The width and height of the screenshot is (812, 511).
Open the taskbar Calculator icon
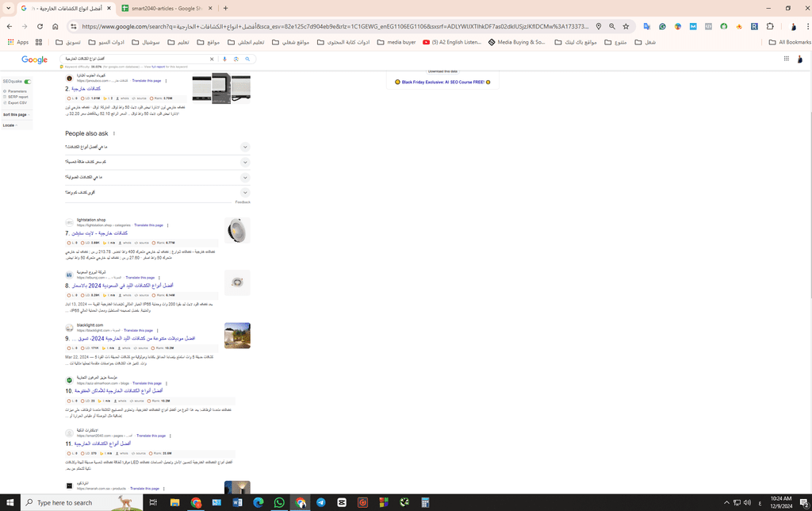(425, 502)
